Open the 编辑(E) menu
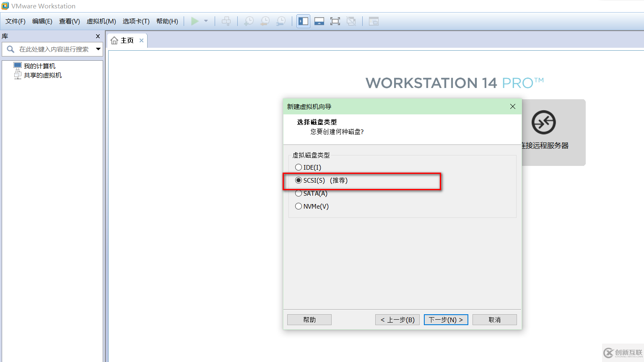Viewport: 644px width, 362px height. (x=42, y=21)
